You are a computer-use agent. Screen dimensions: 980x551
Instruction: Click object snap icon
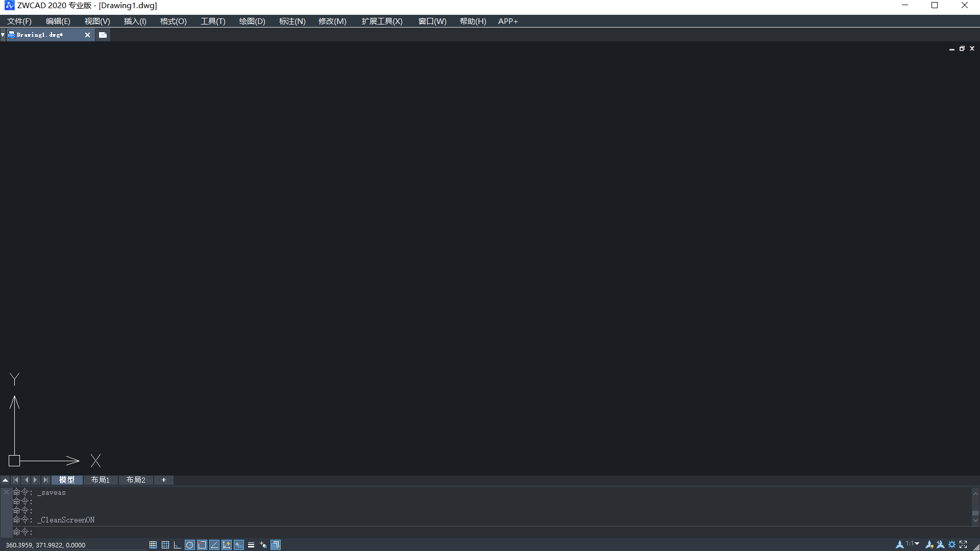202,545
